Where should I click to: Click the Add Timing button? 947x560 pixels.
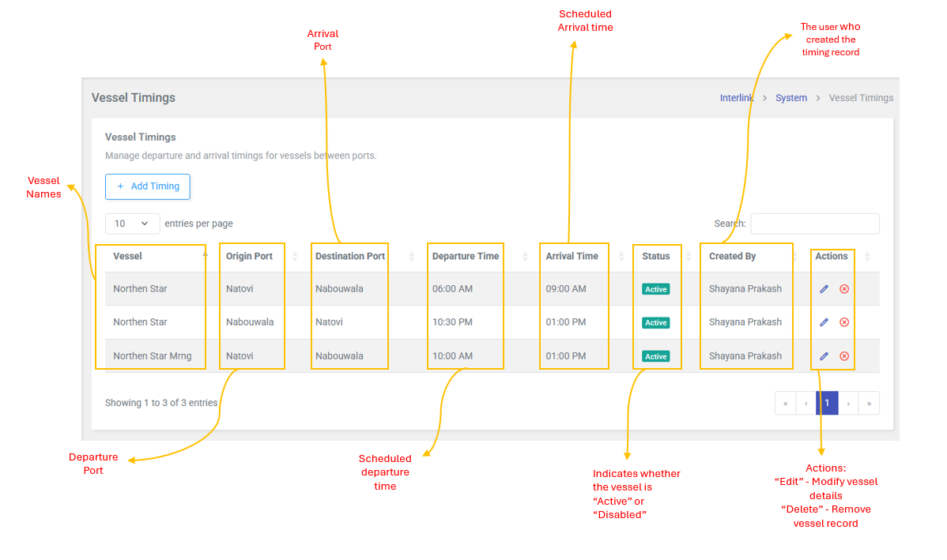point(148,186)
